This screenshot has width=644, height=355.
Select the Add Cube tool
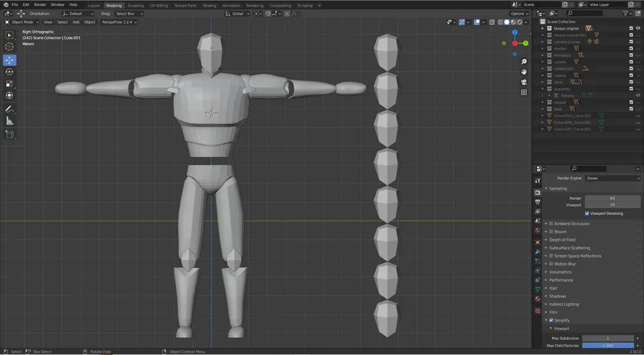click(10, 134)
